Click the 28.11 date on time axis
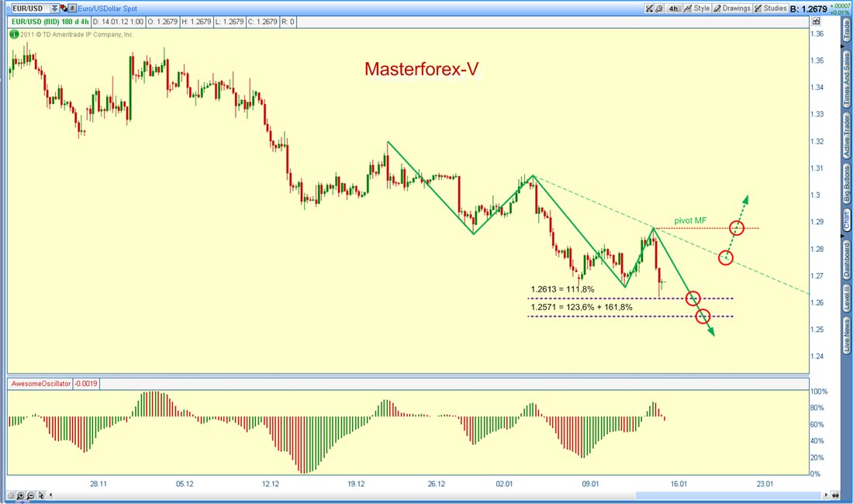 pos(98,484)
